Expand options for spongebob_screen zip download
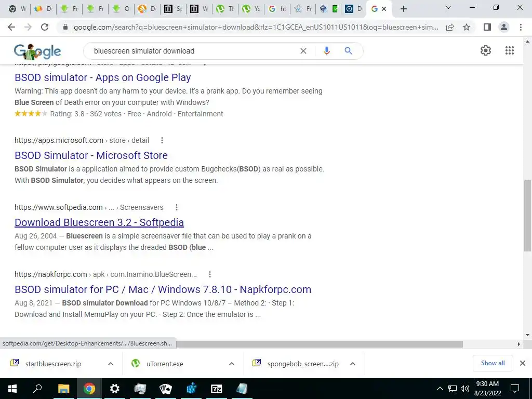 [x=353, y=364]
